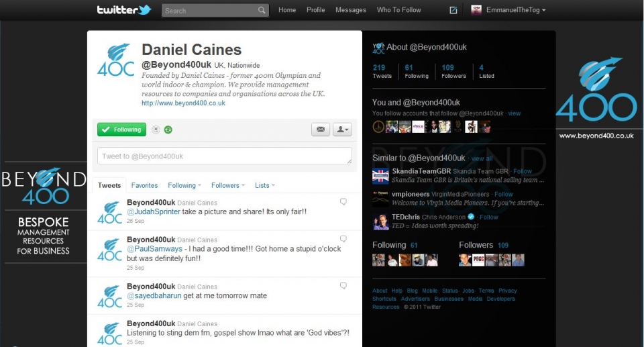Open the person actions dropdown button
Viewport: 644px width, 347px height.
tap(342, 129)
